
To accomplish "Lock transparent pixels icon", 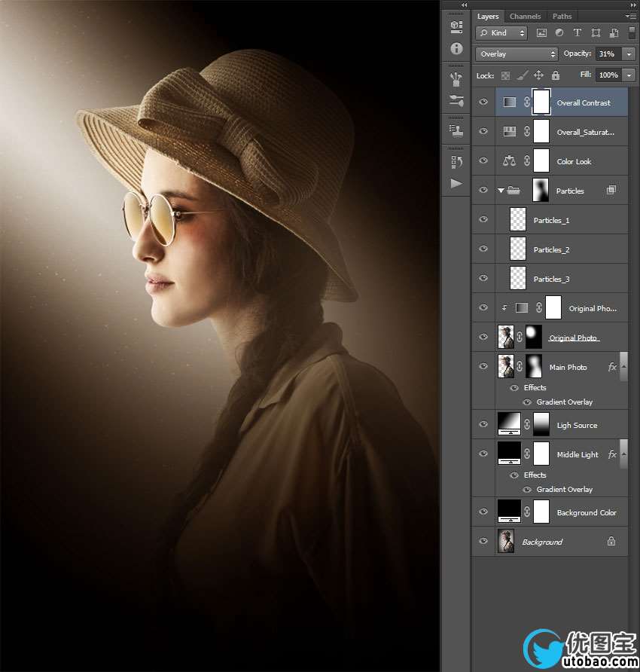I will pyautogui.click(x=506, y=75).
